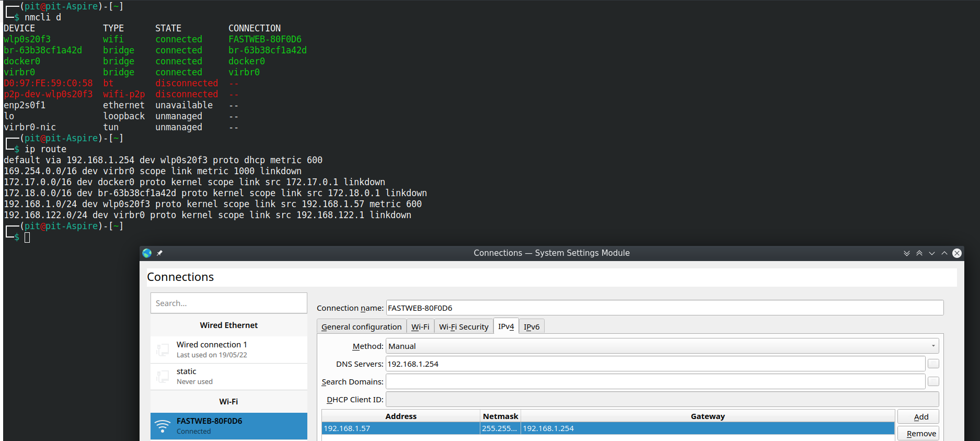The image size is (980, 441).
Task: Click D0:97:FE:59:C0:58 bluetooth entry in terminal
Action: point(48,83)
